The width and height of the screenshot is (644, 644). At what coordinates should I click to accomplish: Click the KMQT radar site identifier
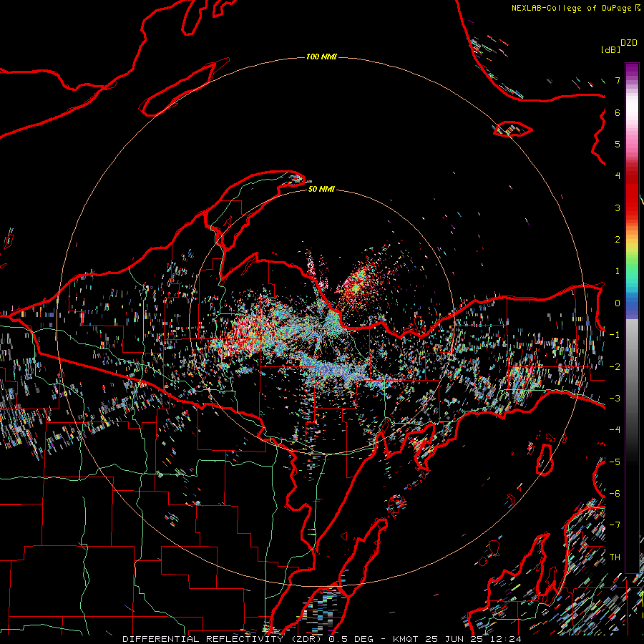click(x=406, y=639)
